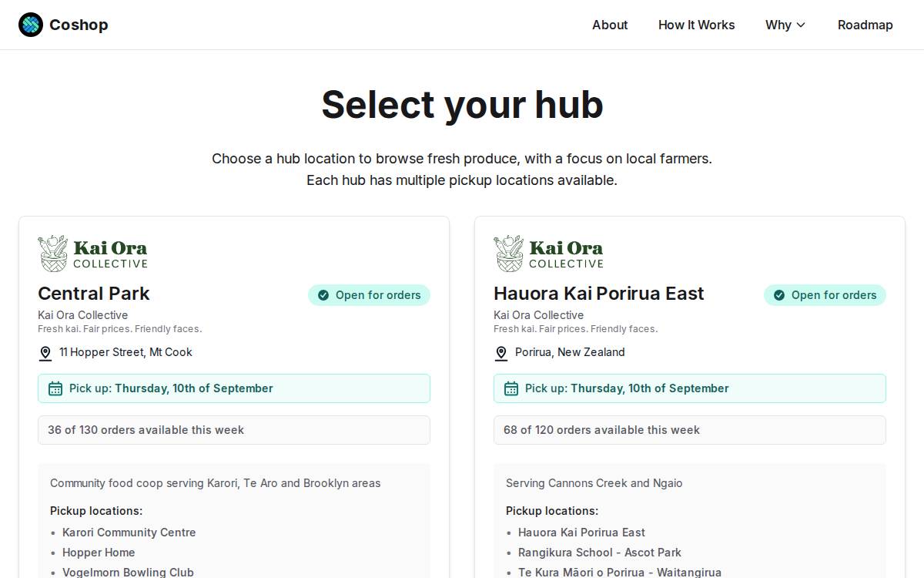Image resolution: width=924 pixels, height=578 pixels.
Task: Open the Coshop home link text
Action: (x=79, y=25)
